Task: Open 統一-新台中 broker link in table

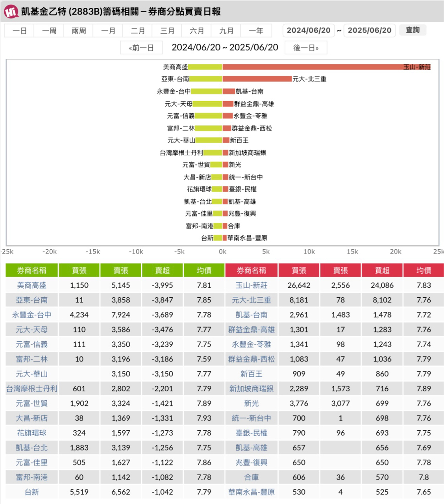Action: tap(251, 418)
